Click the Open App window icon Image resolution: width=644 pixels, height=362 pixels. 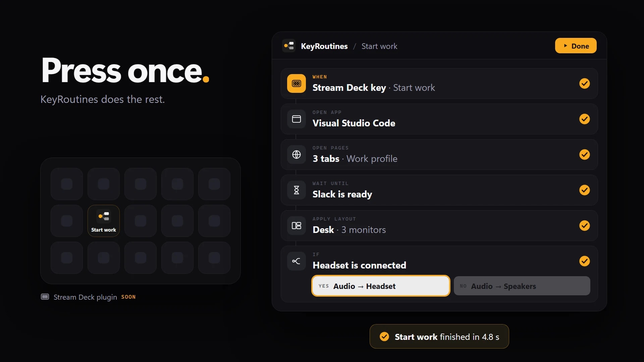pyautogui.click(x=297, y=119)
